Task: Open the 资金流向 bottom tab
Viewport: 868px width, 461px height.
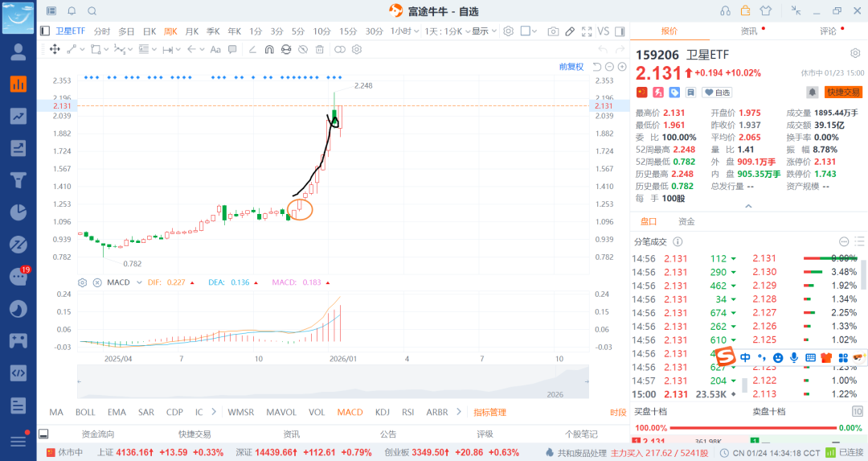Action: [x=98, y=434]
